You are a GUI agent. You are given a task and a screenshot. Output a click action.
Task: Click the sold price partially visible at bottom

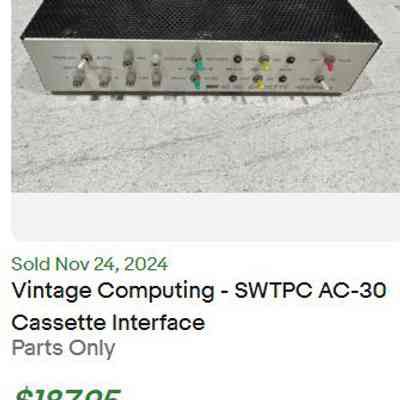(x=68, y=394)
